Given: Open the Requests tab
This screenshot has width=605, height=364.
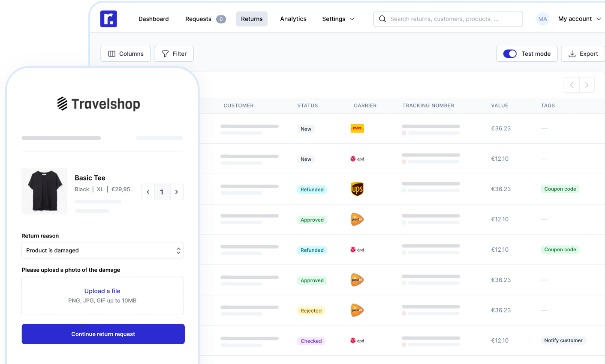Looking at the screenshot, I should tap(198, 19).
